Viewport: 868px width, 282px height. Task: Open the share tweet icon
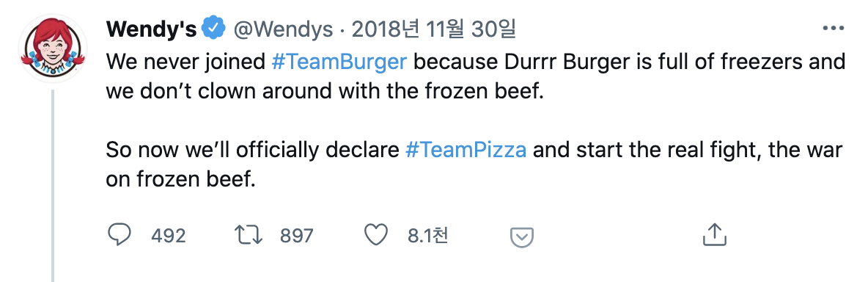click(714, 235)
